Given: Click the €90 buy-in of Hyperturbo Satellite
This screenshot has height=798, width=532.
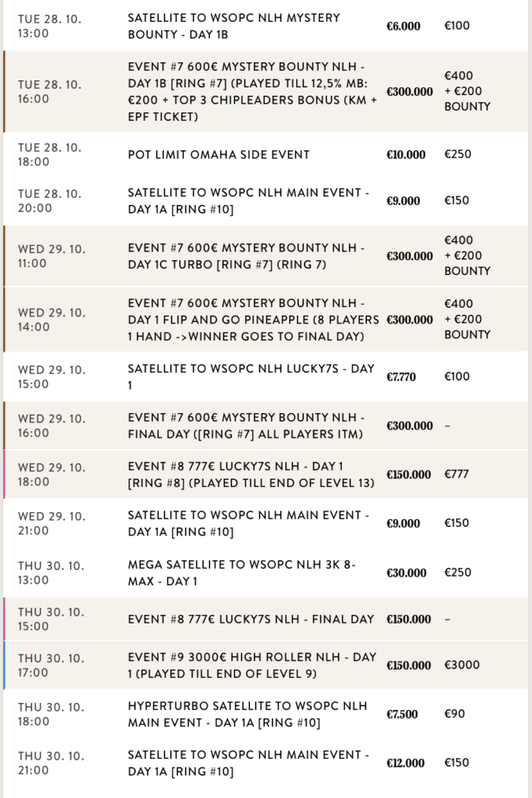Looking at the screenshot, I should tap(454, 715).
